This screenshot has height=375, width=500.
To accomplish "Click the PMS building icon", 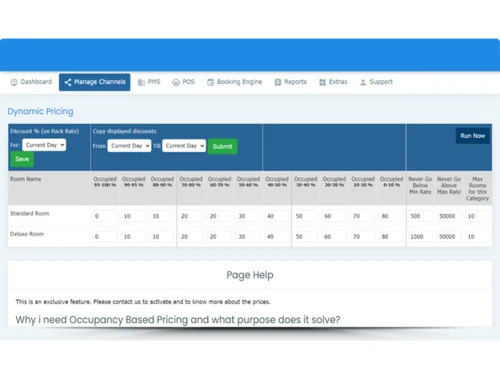I will coord(141,82).
